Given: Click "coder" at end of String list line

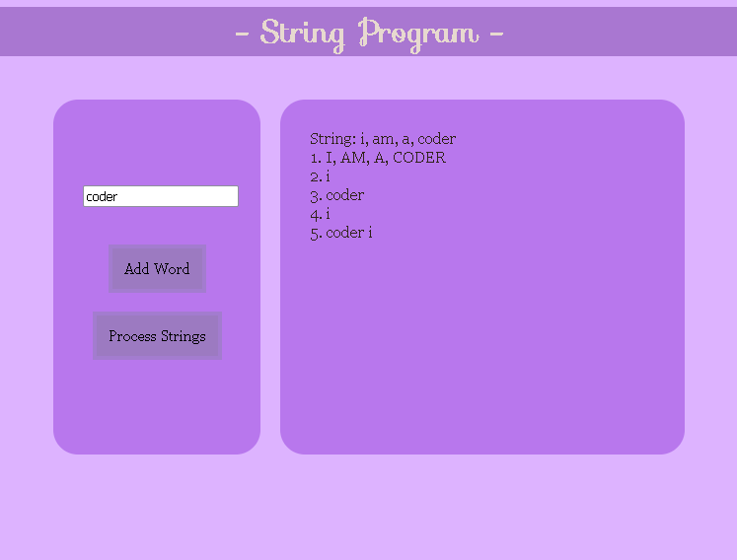Looking at the screenshot, I should click(x=437, y=139).
